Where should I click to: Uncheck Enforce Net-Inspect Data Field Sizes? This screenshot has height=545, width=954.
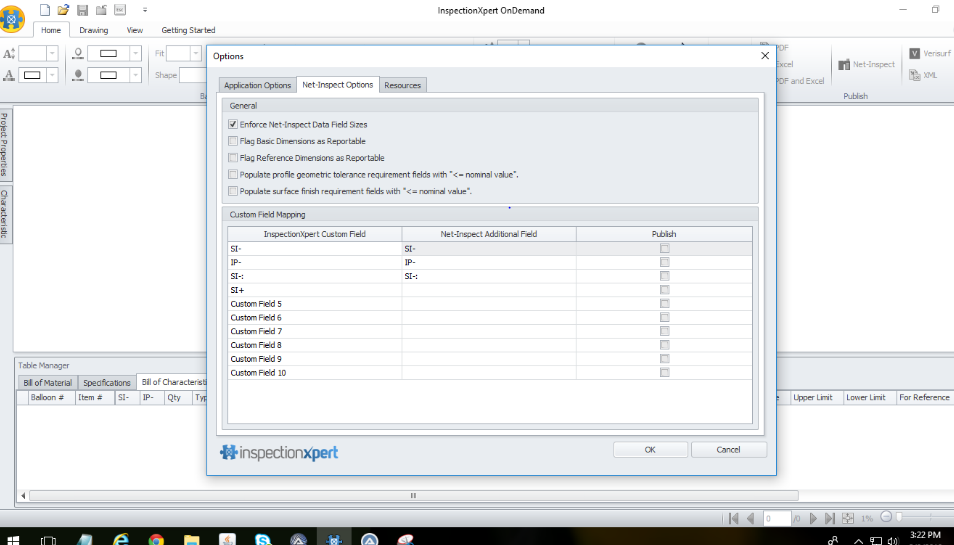click(232, 124)
